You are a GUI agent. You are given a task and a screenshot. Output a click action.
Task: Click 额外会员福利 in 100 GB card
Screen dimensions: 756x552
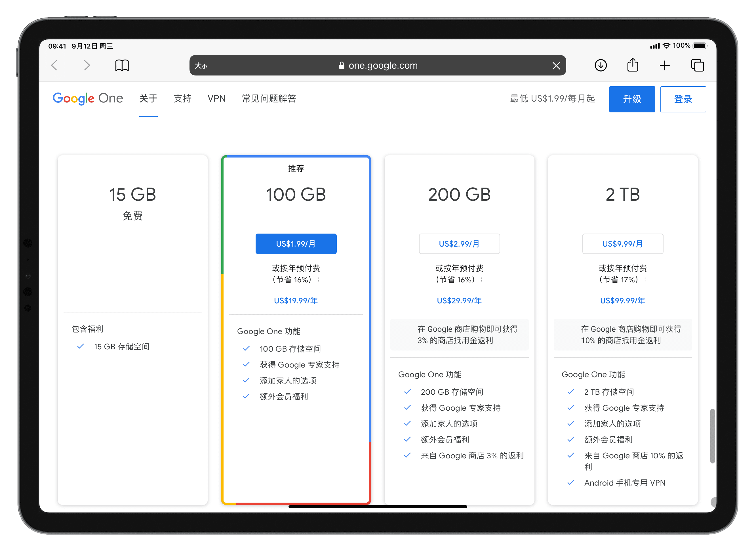point(284,396)
